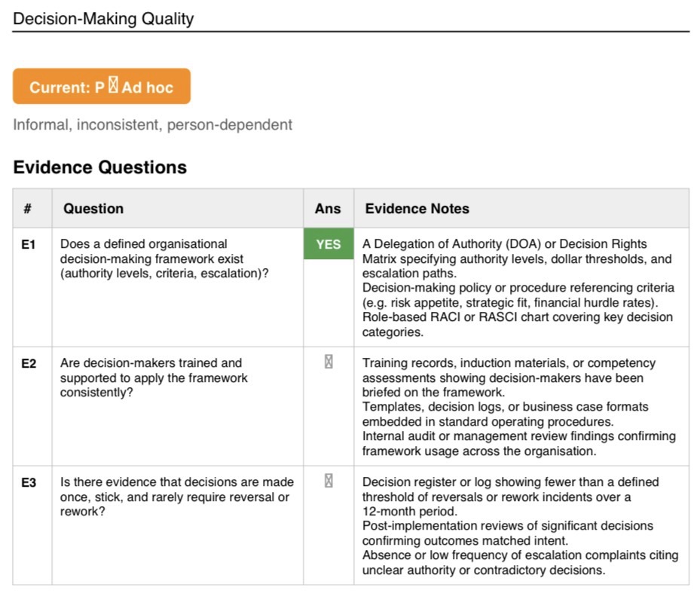Click the Informal, inconsistent, person-dependent subtitle
Screen dimensions: 700x599
(153, 124)
